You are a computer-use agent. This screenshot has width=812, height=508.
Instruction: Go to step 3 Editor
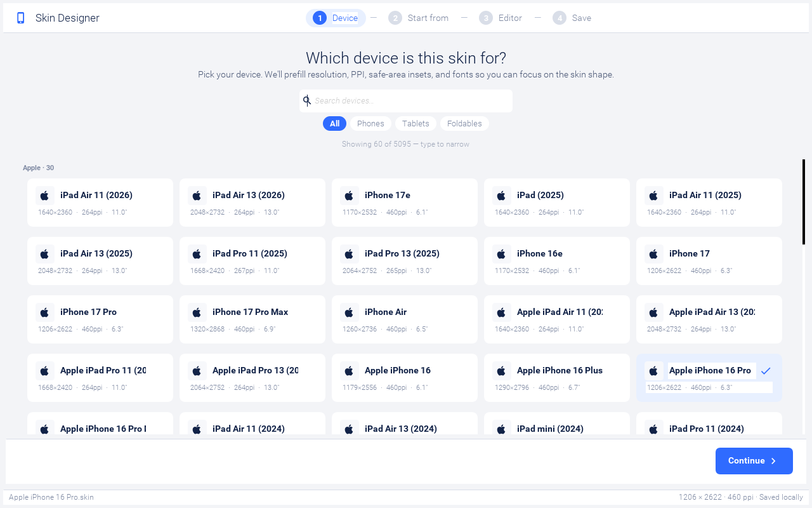click(501, 18)
